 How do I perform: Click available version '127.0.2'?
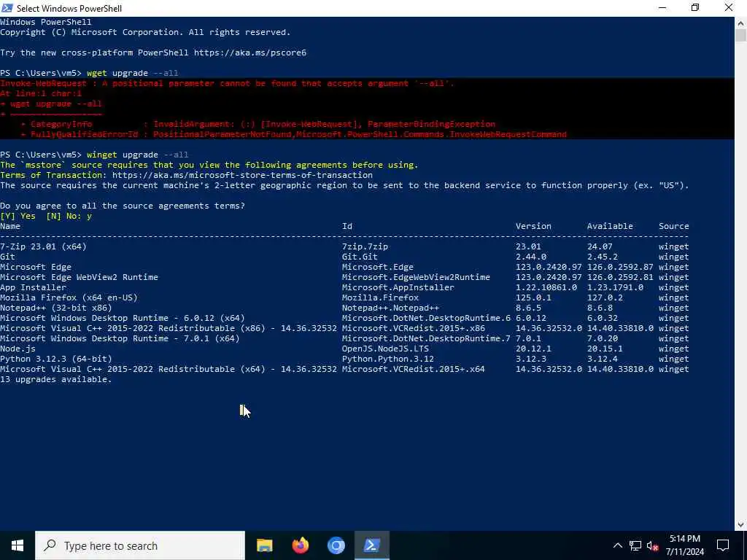click(x=605, y=297)
